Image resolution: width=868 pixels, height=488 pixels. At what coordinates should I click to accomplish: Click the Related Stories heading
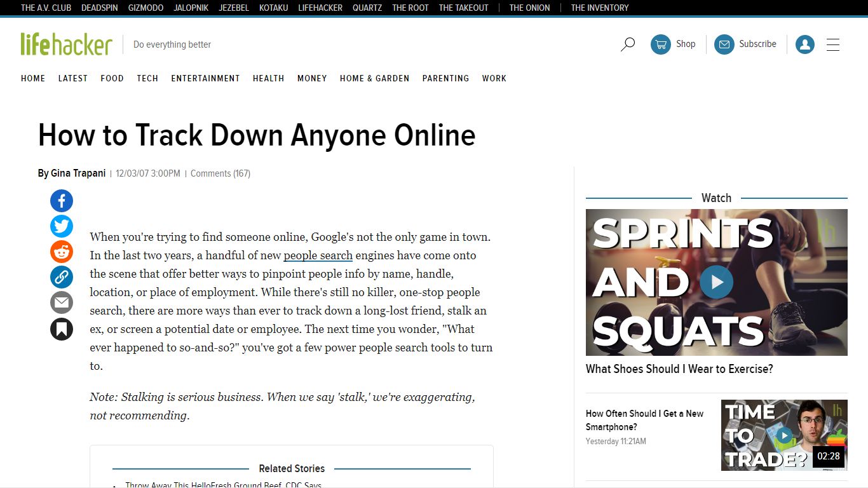[292, 468]
